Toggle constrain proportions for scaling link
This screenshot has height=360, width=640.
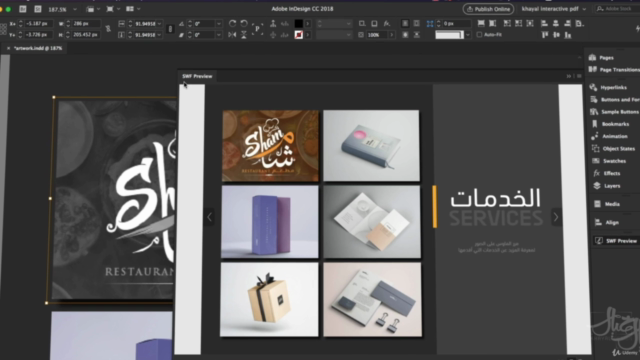(170, 29)
